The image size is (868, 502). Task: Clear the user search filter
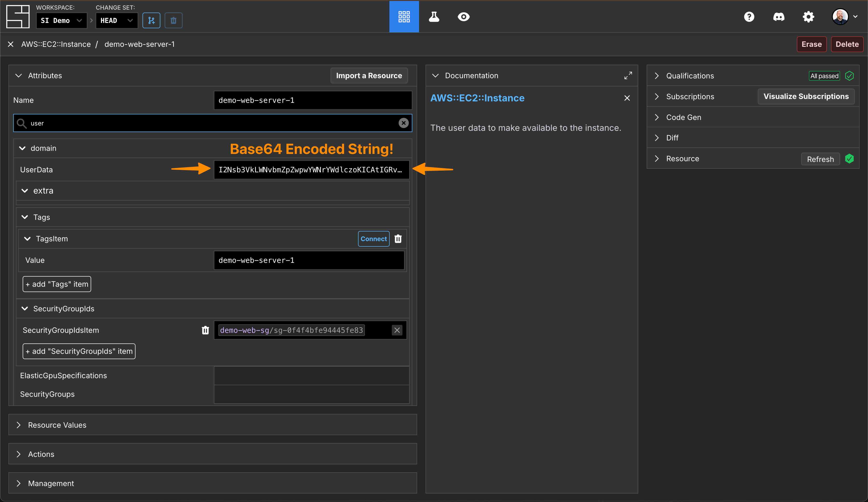403,123
